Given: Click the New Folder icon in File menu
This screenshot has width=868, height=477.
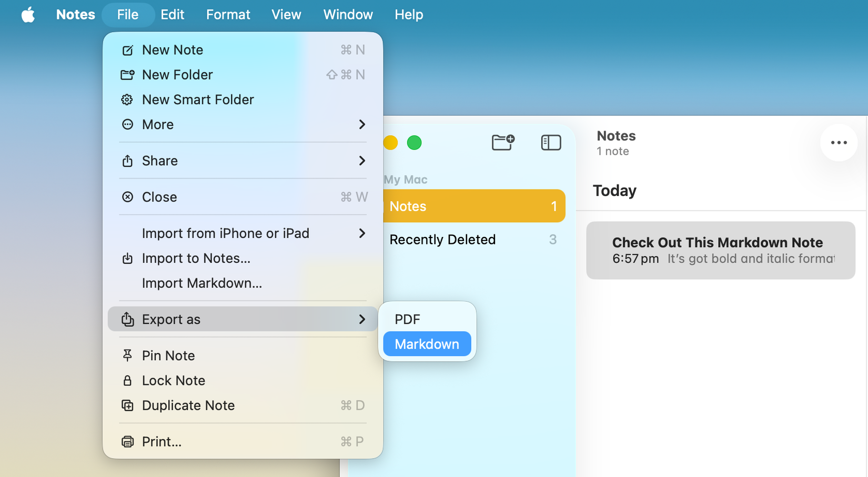Looking at the screenshot, I should [x=127, y=75].
